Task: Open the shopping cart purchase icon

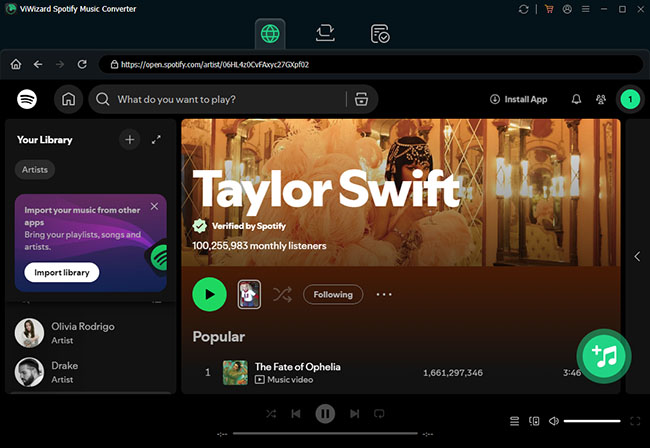Action: (x=549, y=9)
